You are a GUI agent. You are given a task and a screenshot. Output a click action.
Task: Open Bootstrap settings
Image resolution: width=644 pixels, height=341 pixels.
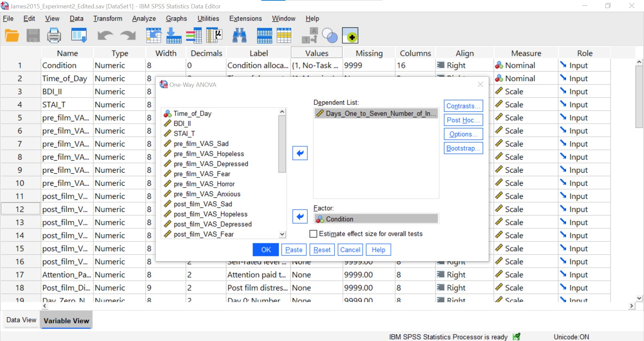pyautogui.click(x=463, y=148)
